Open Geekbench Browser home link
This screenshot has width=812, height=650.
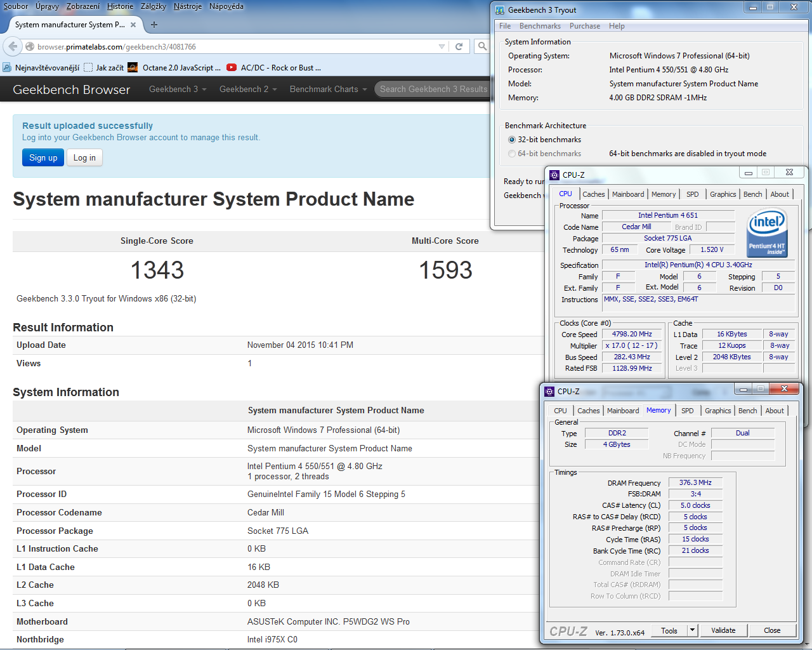pyautogui.click(x=72, y=90)
